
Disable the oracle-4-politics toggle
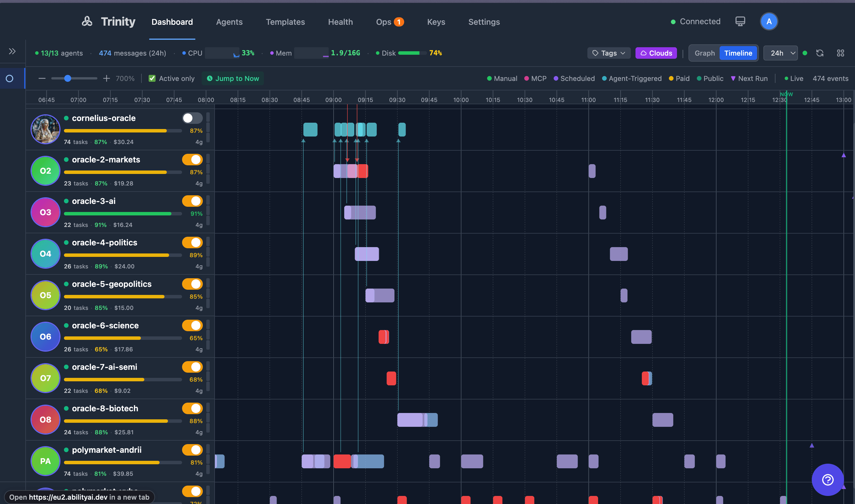192,242
